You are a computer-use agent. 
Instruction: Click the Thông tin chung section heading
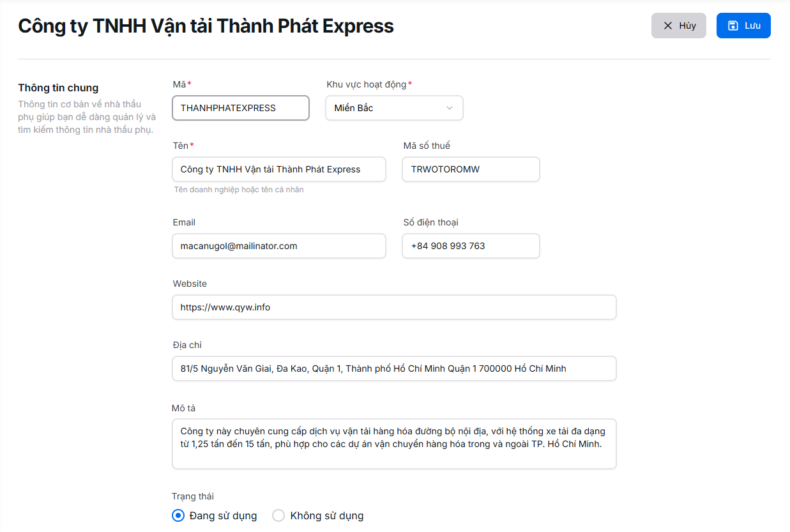(x=58, y=87)
